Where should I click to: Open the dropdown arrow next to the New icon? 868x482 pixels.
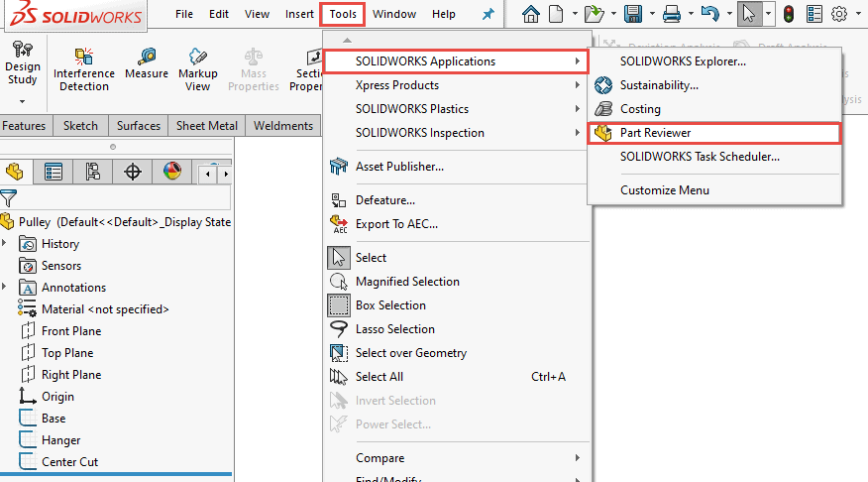pos(575,14)
